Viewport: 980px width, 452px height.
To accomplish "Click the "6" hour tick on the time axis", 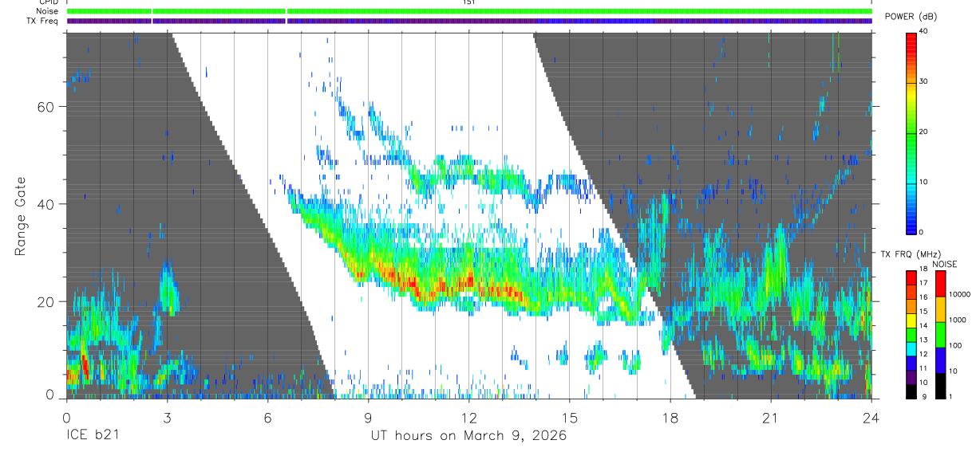I will tap(267, 418).
